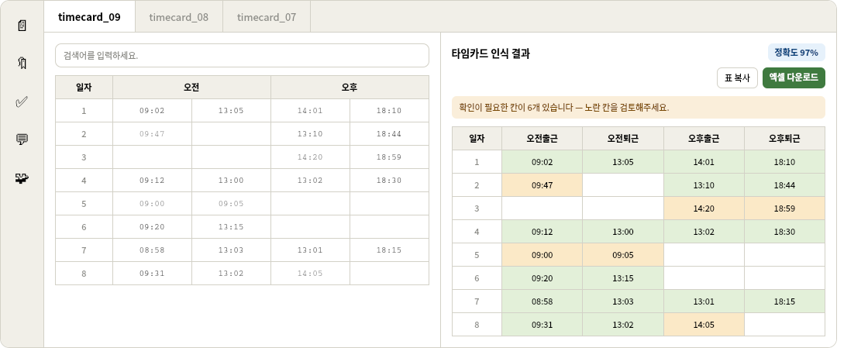Select flagged 09:00 cell in recognition results

tap(542, 255)
